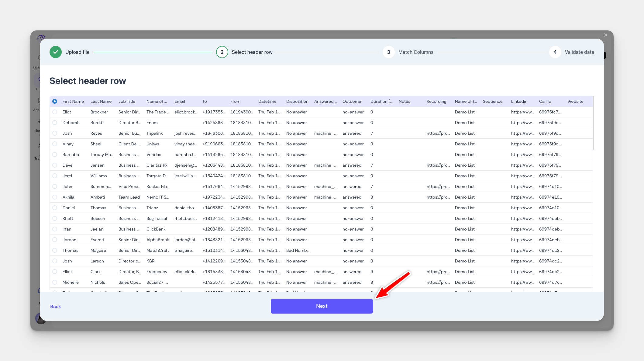644x361 pixels.
Task: Click the step 2 circle icon
Action: point(222,52)
